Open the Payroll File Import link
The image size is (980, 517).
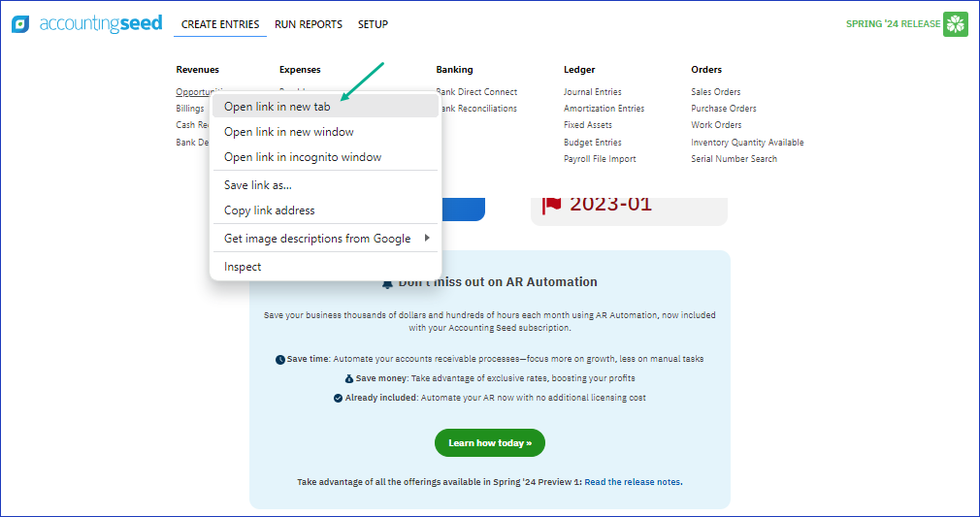pos(600,159)
